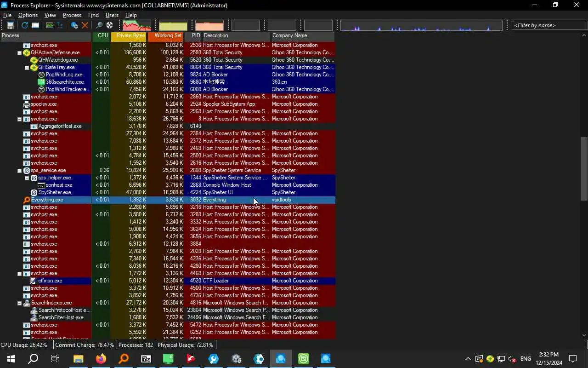
Task: Click the Save toolbar icon
Action: (10, 25)
